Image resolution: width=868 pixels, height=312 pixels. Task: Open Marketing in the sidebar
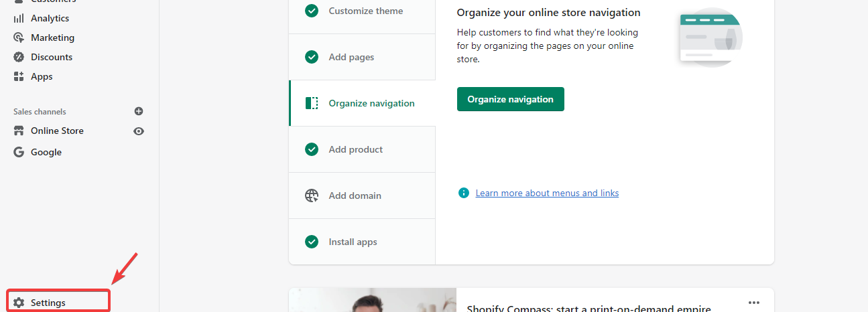[x=52, y=37]
